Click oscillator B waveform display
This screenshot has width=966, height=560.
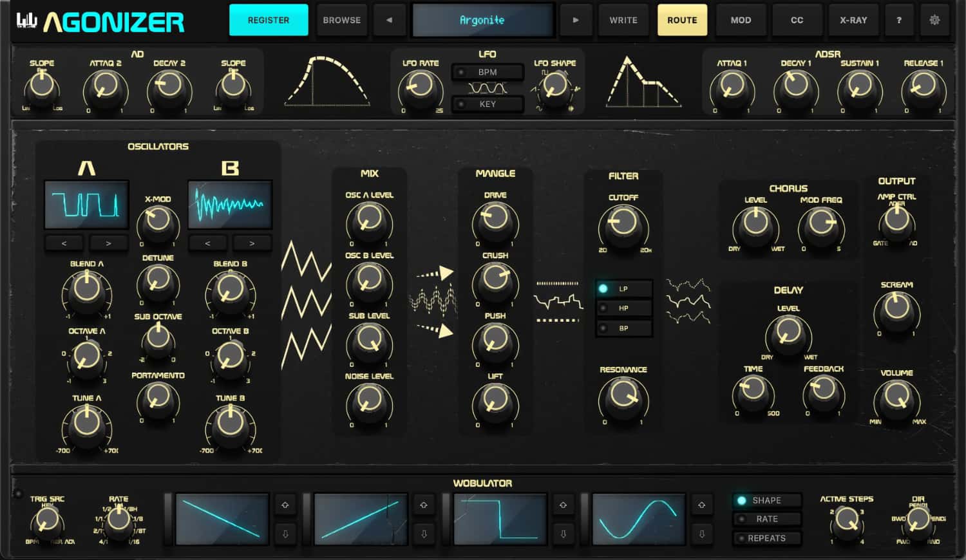(x=230, y=205)
